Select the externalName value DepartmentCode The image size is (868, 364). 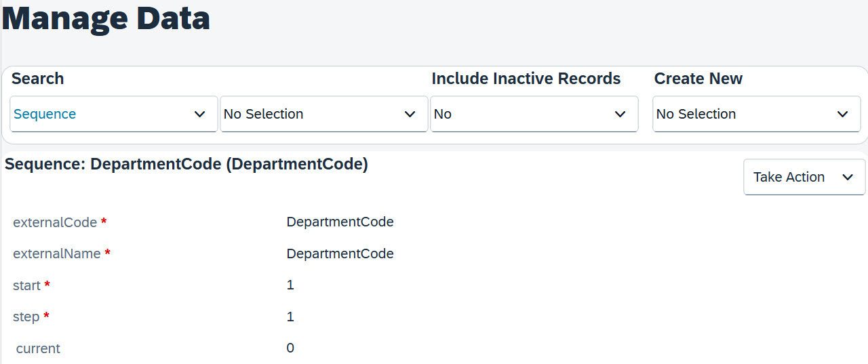[340, 254]
